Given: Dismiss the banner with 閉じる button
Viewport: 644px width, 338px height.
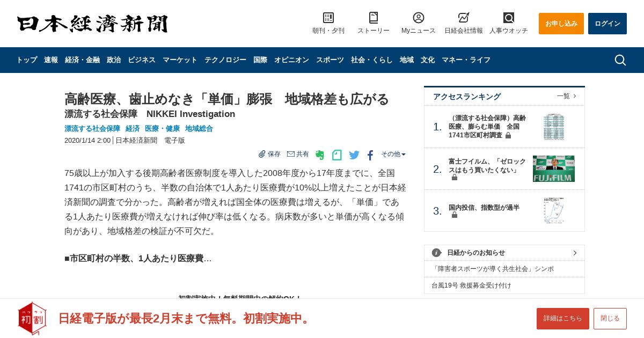Looking at the screenshot, I should pos(610,319).
